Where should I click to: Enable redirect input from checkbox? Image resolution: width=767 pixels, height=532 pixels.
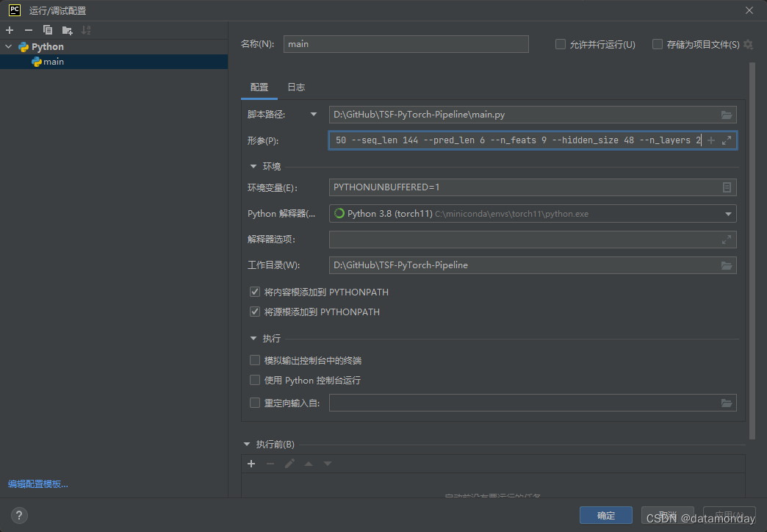click(255, 403)
